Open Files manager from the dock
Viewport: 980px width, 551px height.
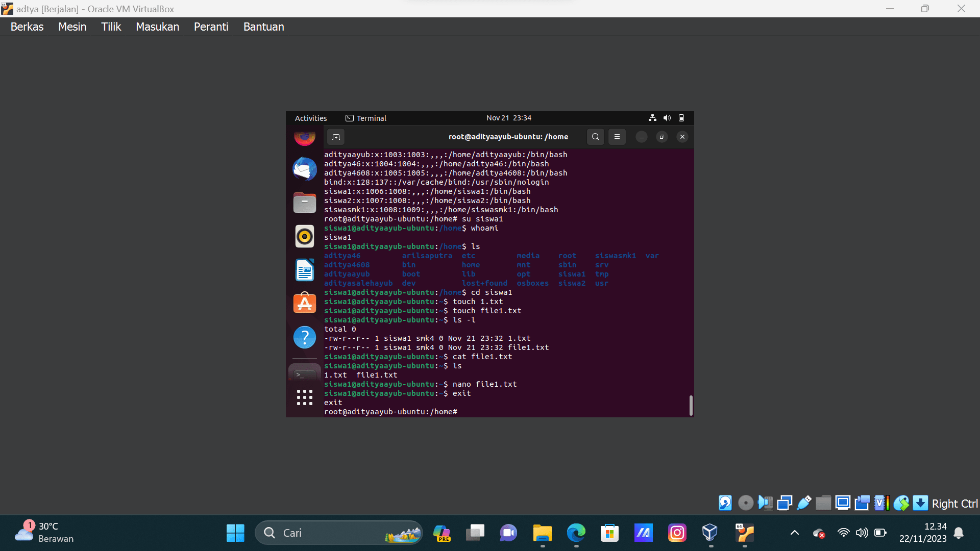(305, 203)
